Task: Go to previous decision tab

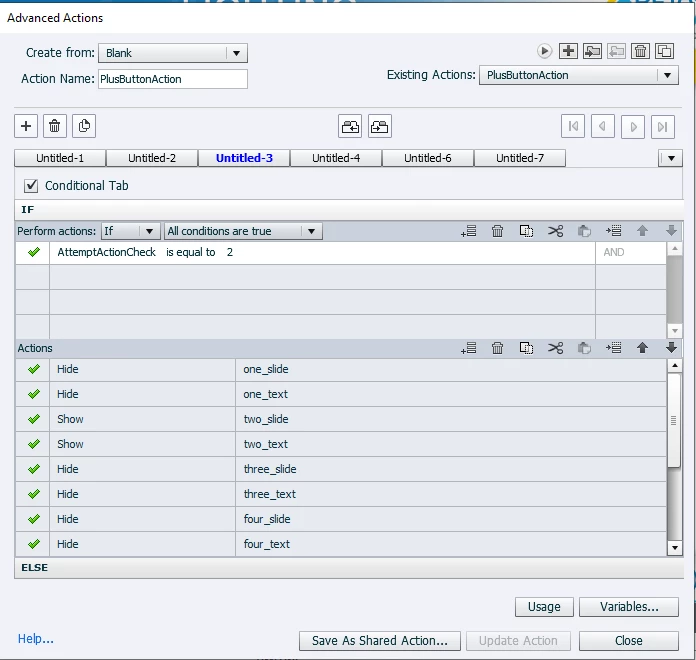Action: 603,126
